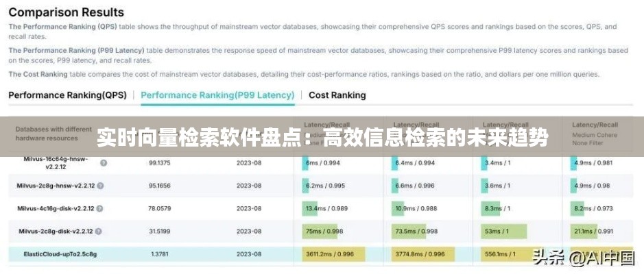Click latency cell '3774.8ms / 0.996'
Viewport: 644px width, 274px height.
coord(420,254)
